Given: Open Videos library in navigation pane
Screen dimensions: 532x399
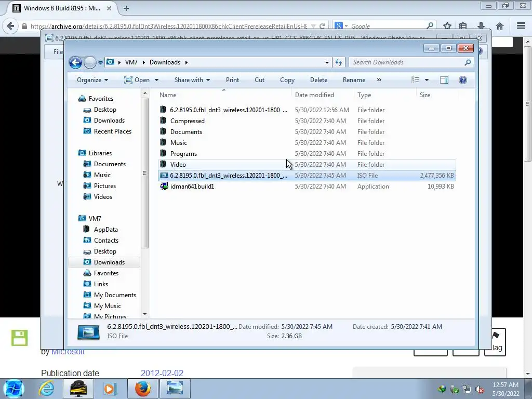Looking at the screenshot, I should [x=103, y=197].
